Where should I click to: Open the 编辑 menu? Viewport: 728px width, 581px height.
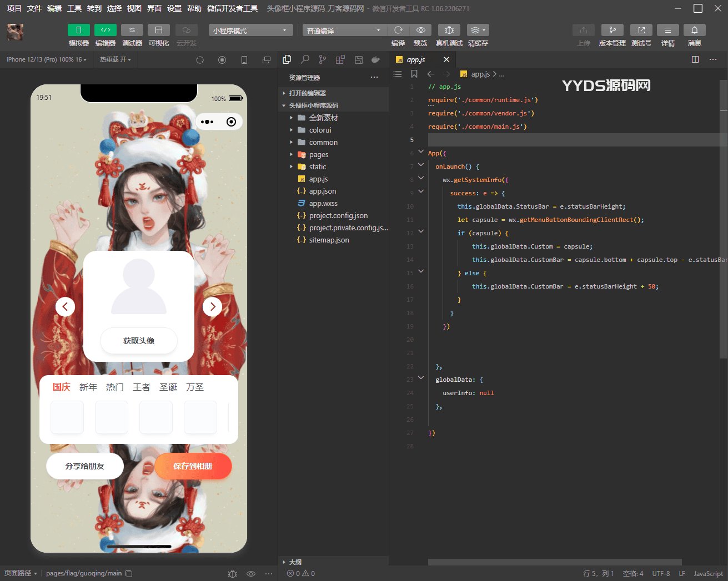click(x=54, y=8)
